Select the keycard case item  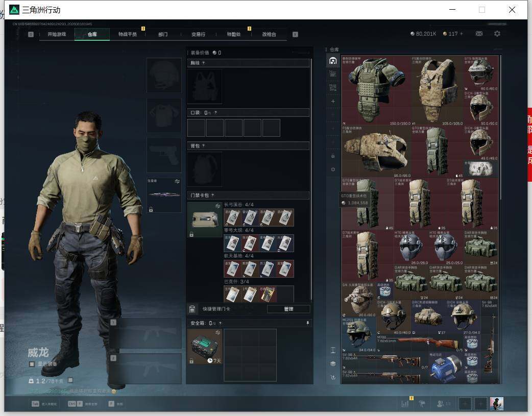[205, 219]
